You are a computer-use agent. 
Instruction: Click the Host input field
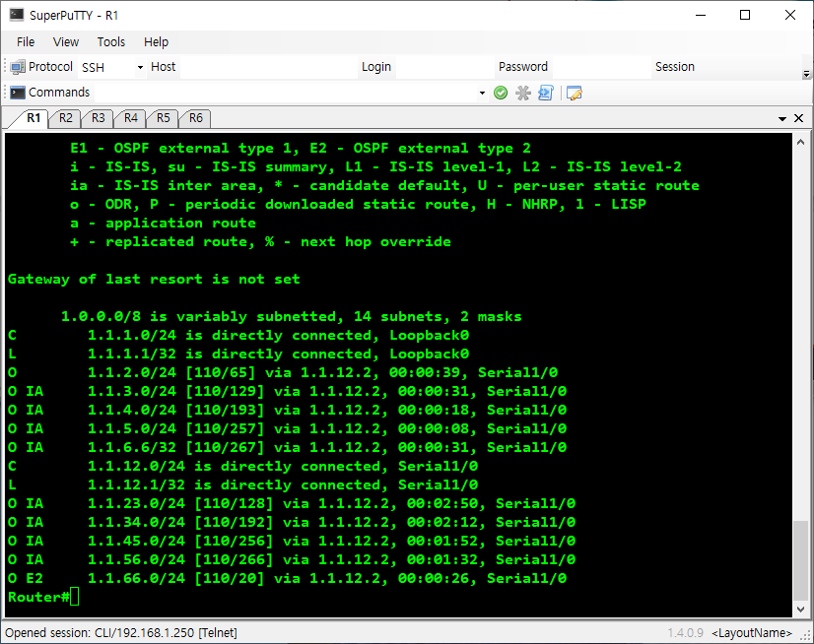pos(268,68)
